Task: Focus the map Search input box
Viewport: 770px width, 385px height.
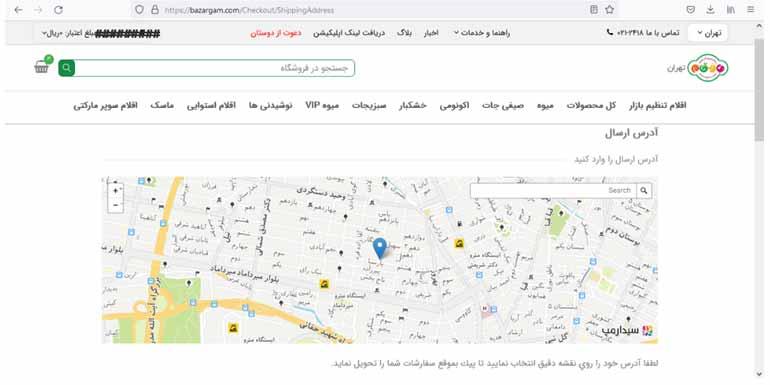Action: [x=553, y=191]
